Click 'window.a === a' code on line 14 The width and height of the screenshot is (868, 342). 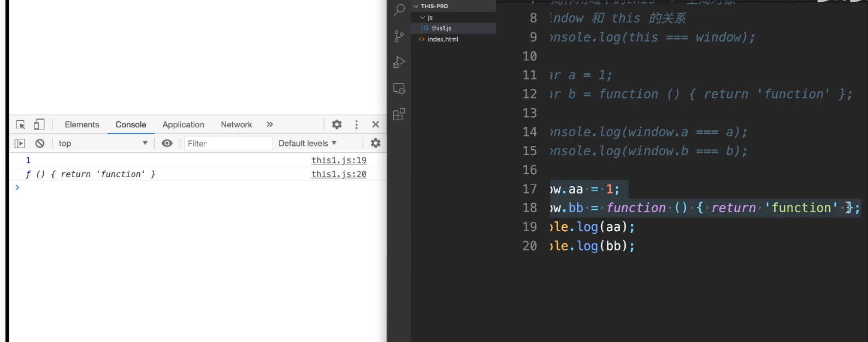click(681, 132)
